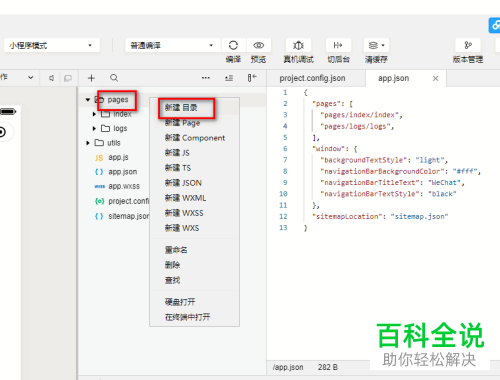Viewport: 500px width, 380px height.
Task: Select the pages folder in tree
Action: point(118,100)
